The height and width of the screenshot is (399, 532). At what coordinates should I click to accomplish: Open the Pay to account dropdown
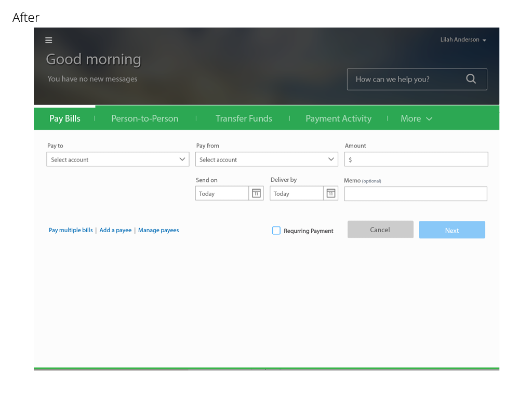[118, 159]
